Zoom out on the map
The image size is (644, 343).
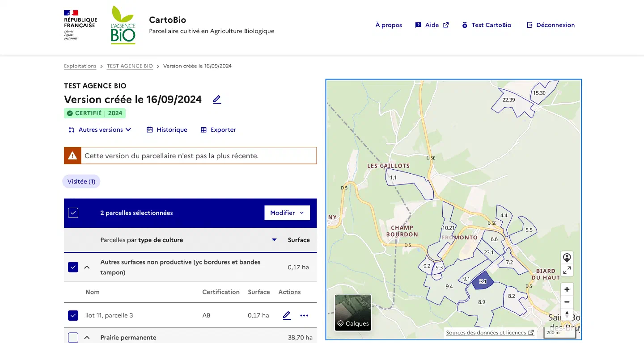(x=567, y=301)
